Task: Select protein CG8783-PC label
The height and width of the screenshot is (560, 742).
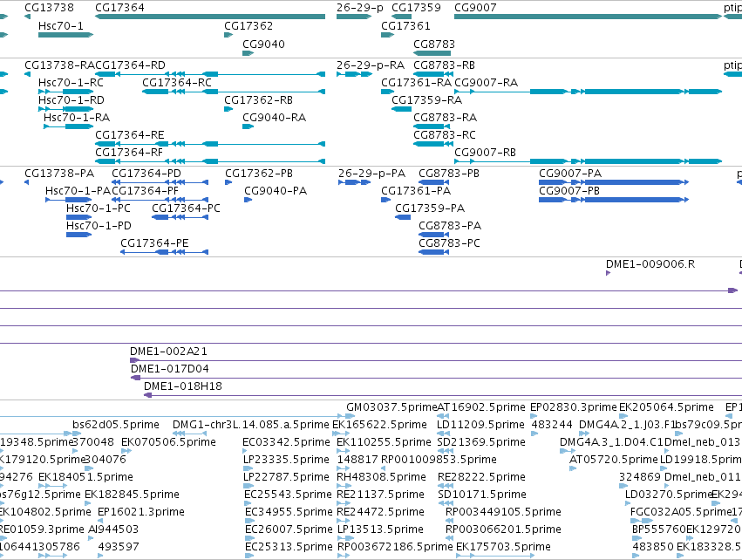Action: coord(449,243)
